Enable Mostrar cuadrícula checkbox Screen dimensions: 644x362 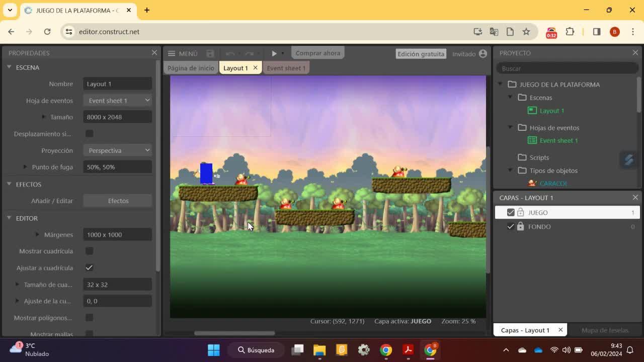point(89,251)
